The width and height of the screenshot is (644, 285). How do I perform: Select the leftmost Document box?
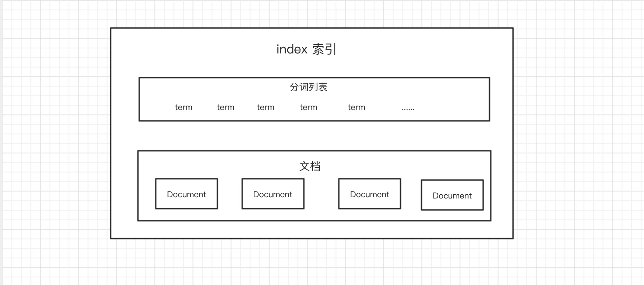pyautogui.click(x=187, y=194)
